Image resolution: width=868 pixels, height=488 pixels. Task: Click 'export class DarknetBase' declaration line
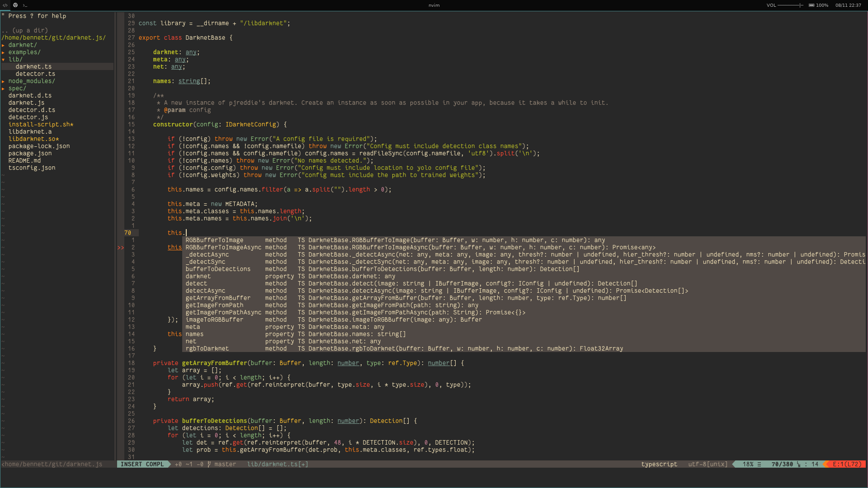tap(185, 38)
